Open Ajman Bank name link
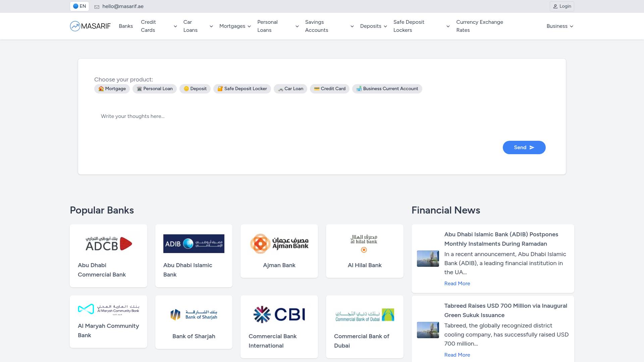The height and width of the screenshot is (362, 644). (279, 265)
